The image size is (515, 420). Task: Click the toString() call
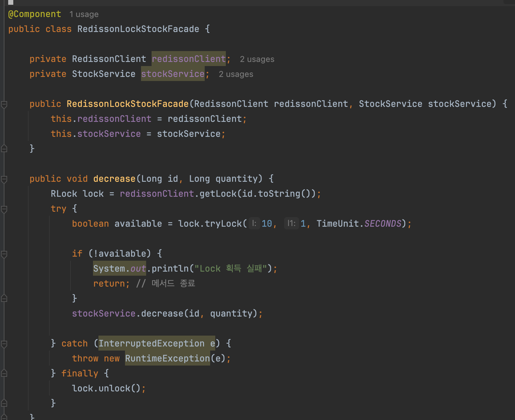pos(284,194)
